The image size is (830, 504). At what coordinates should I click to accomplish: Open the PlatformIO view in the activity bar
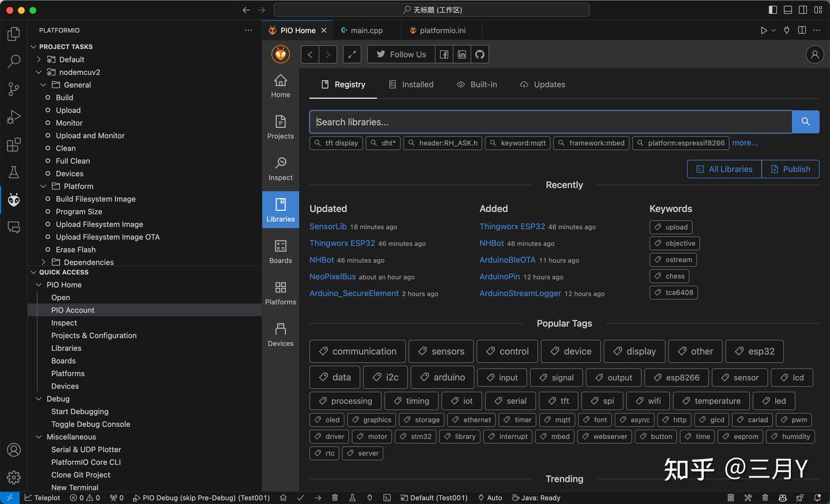point(13,200)
